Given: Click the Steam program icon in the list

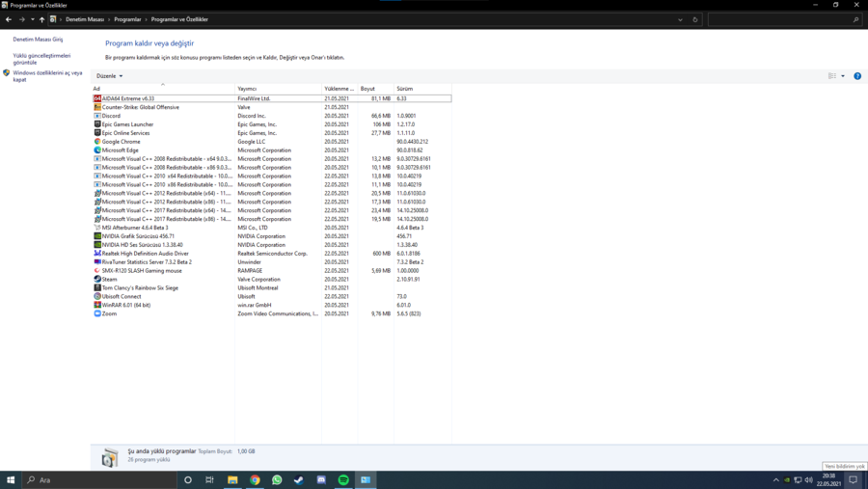Looking at the screenshot, I should [x=97, y=279].
